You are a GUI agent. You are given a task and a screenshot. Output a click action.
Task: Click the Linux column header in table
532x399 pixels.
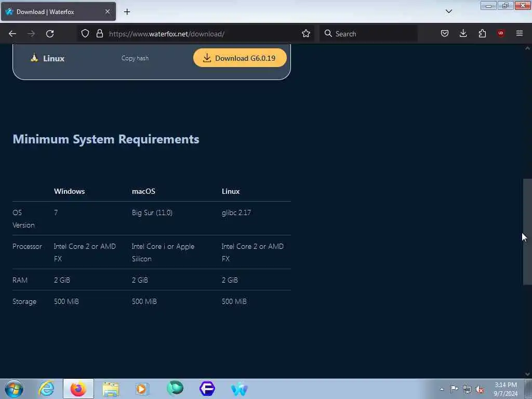(x=231, y=191)
